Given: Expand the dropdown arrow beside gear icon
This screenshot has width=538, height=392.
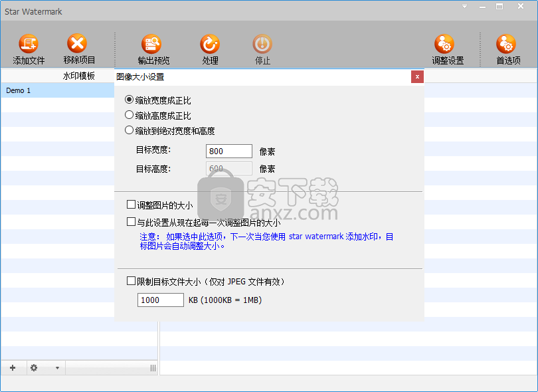Looking at the screenshot, I should point(57,368).
